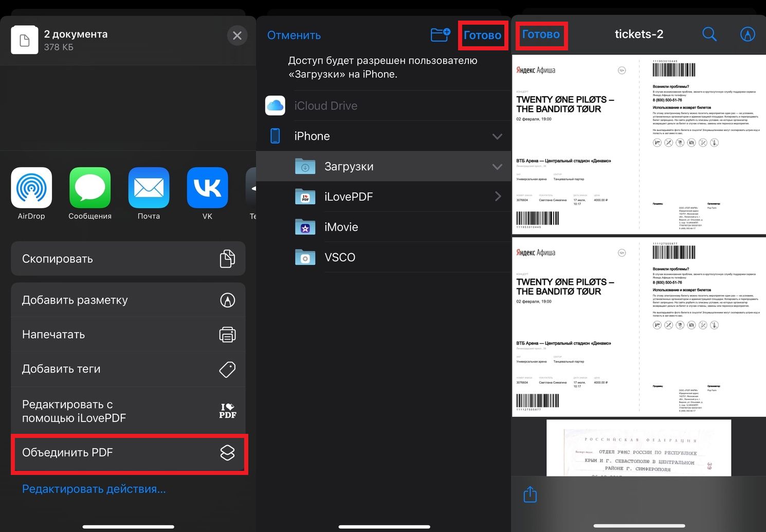Tap the iPhone device icon
The width and height of the screenshot is (766, 532).
click(276, 136)
